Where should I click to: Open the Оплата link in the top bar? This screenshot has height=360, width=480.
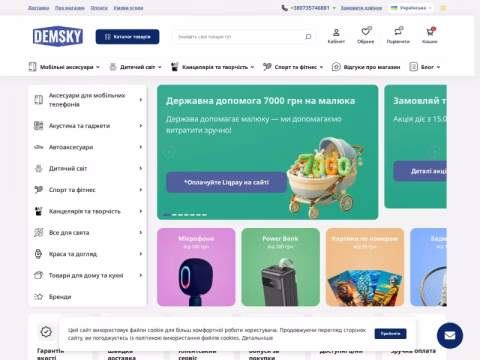99,8
